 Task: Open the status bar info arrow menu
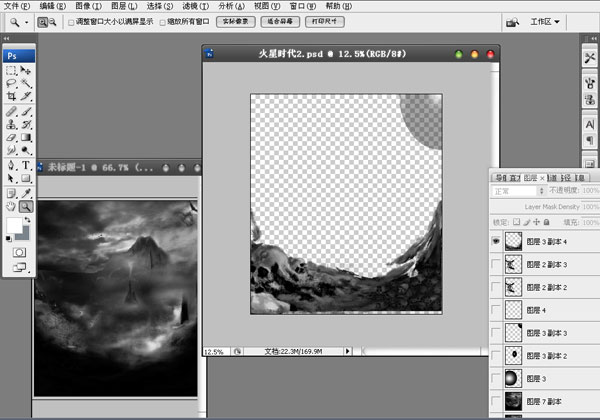tap(347, 351)
